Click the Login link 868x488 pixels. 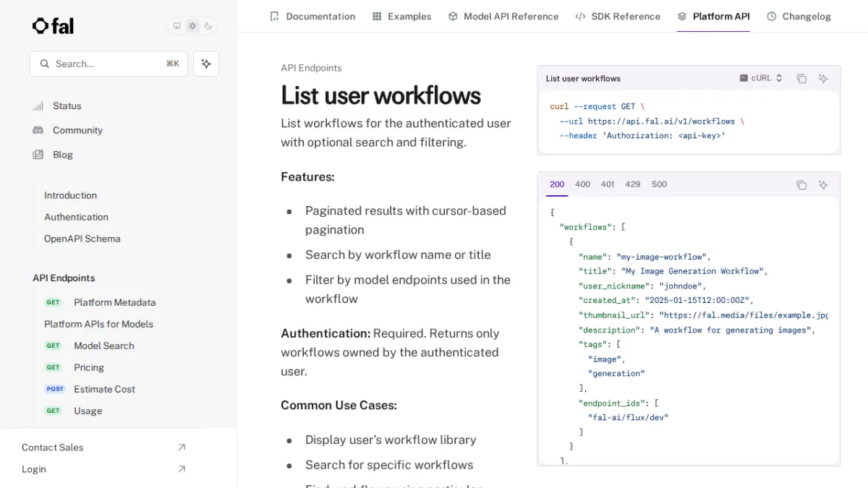34,469
